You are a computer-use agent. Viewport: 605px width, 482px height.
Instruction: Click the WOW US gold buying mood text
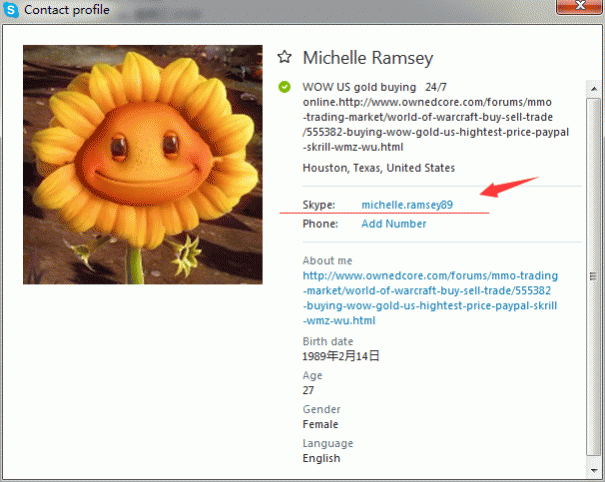(x=436, y=117)
